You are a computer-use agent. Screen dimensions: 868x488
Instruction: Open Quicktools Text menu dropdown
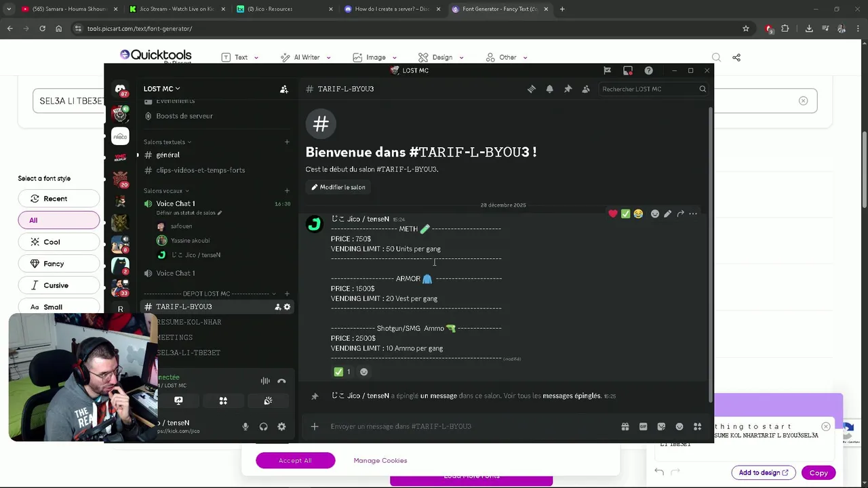click(240, 58)
